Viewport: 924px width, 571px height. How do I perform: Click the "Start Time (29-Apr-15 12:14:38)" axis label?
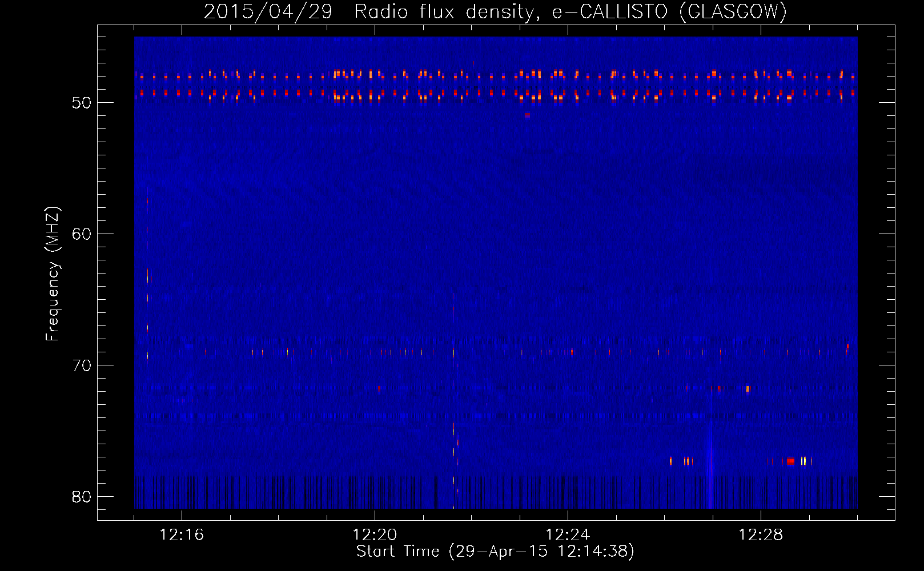point(495,552)
